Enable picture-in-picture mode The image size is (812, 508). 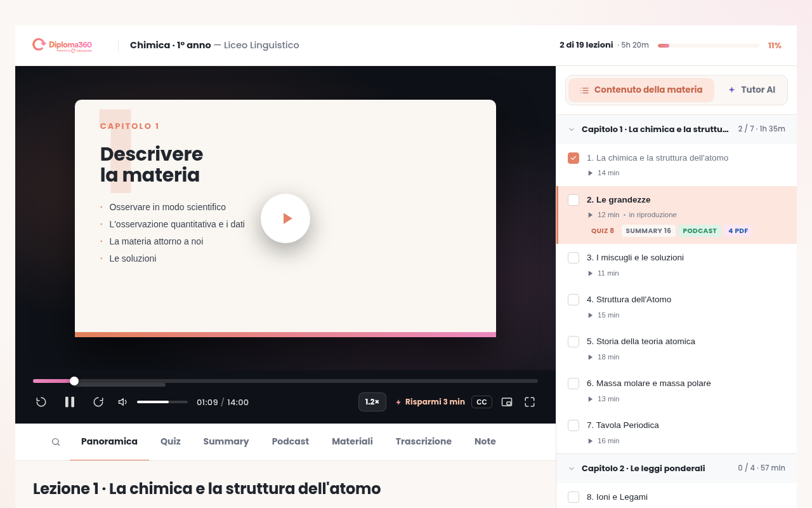coord(507,402)
